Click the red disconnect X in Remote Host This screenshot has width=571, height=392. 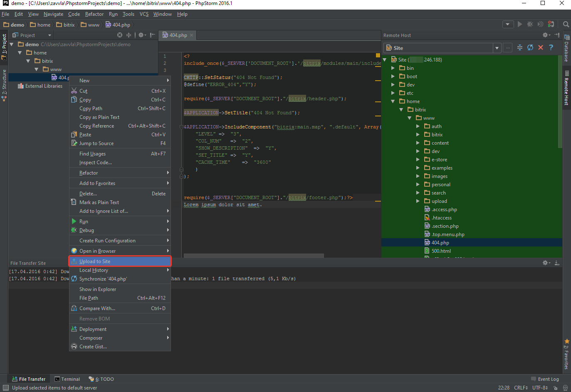point(541,48)
